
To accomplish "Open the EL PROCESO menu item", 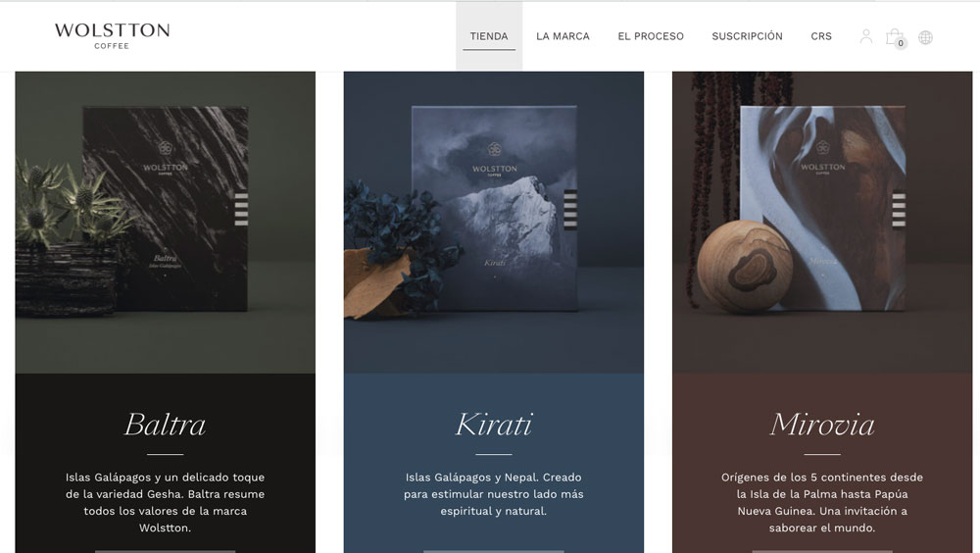I will coord(651,36).
